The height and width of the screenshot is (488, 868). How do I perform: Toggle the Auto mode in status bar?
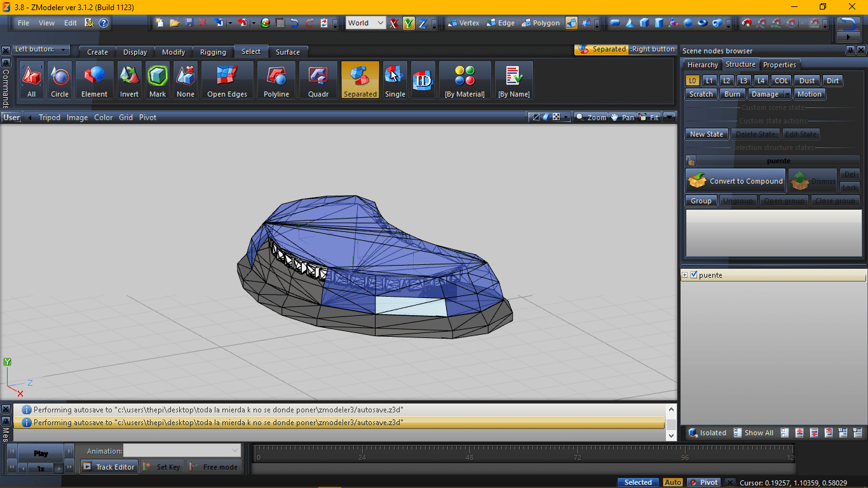[x=672, y=482]
